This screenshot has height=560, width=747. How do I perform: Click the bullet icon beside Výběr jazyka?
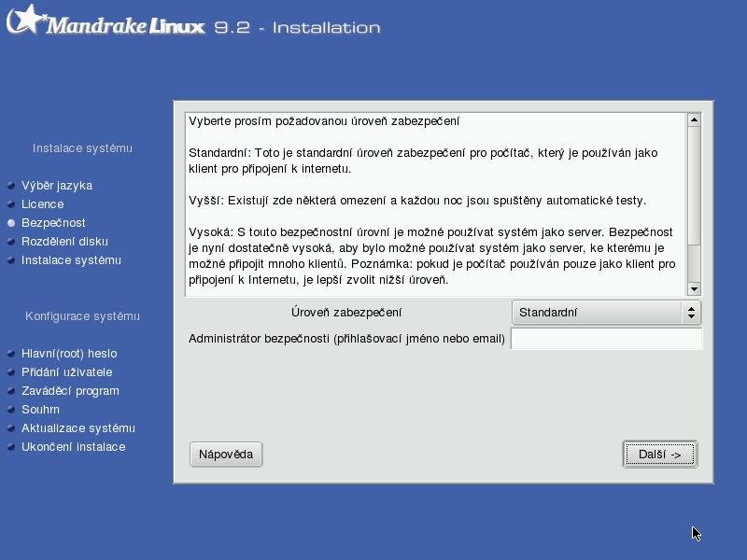(11, 186)
